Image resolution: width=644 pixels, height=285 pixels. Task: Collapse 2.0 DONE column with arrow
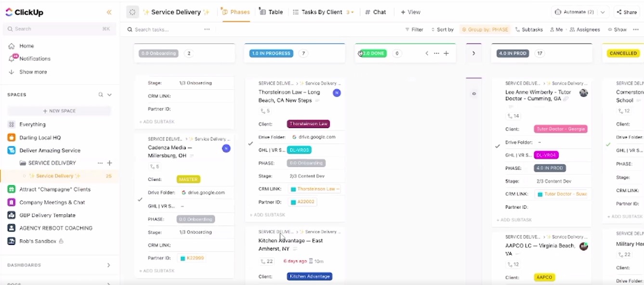[x=427, y=53]
